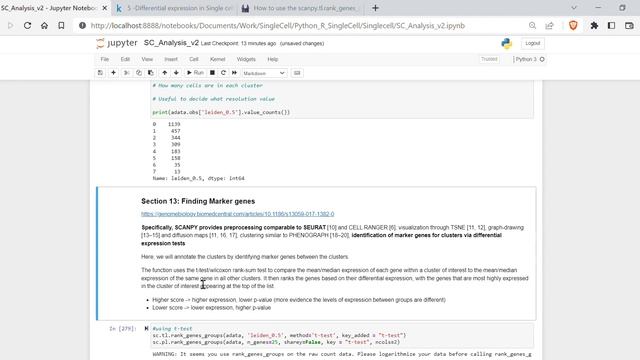Go to the browser home page

click(44, 25)
